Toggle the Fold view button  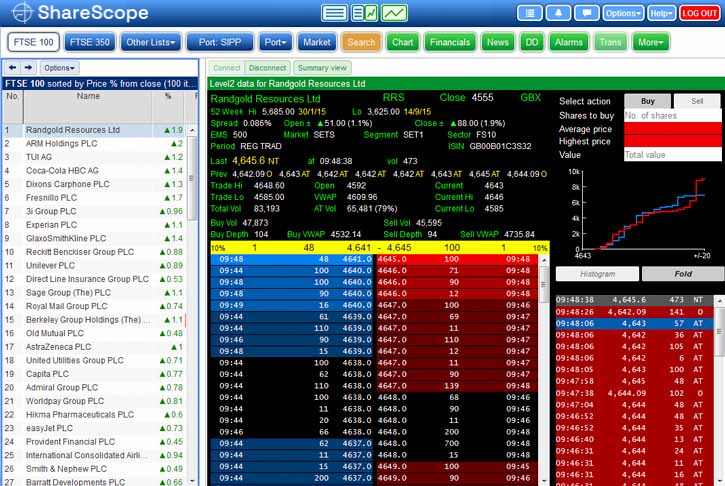tap(682, 274)
